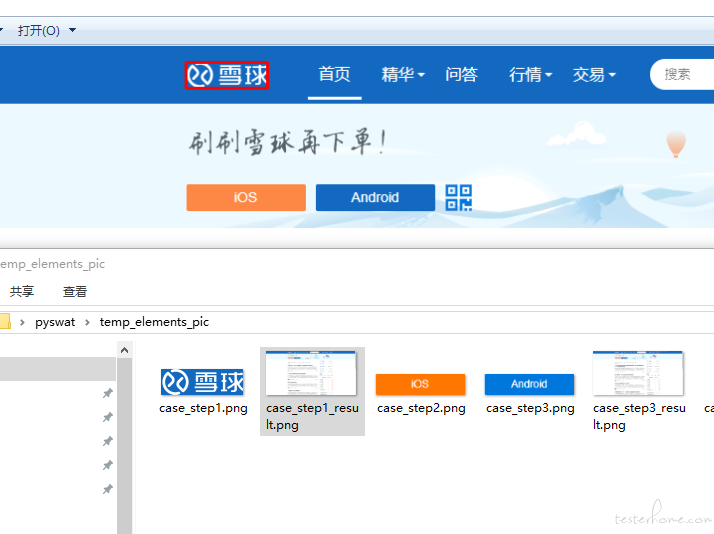Open the QR code icon beside Android button
This screenshot has height=534, width=714.
click(459, 198)
